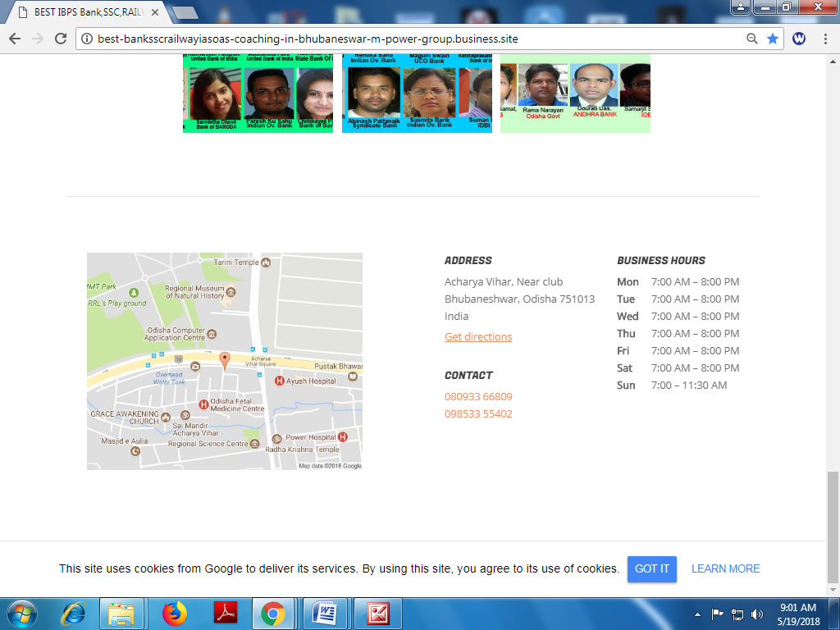Click the Get directions link
The width and height of the screenshot is (840, 630).
pos(477,337)
